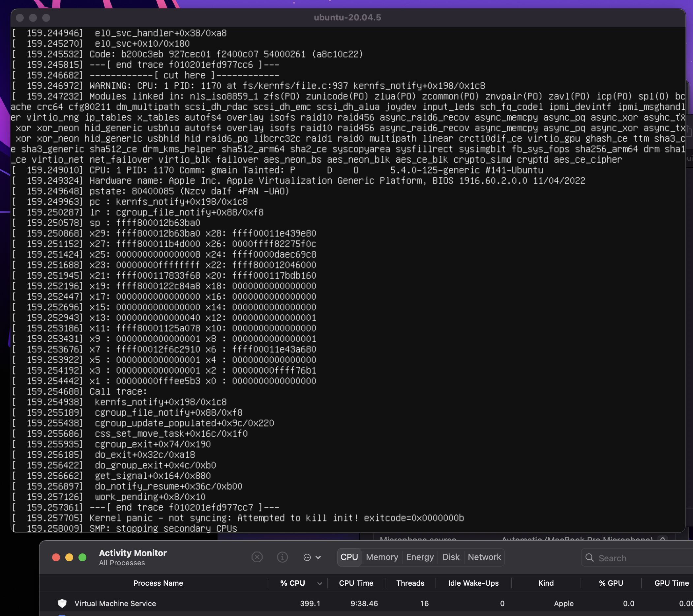Click the Activity Monitor search field icon
The height and width of the screenshot is (616, 693).
pyautogui.click(x=590, y=558)
